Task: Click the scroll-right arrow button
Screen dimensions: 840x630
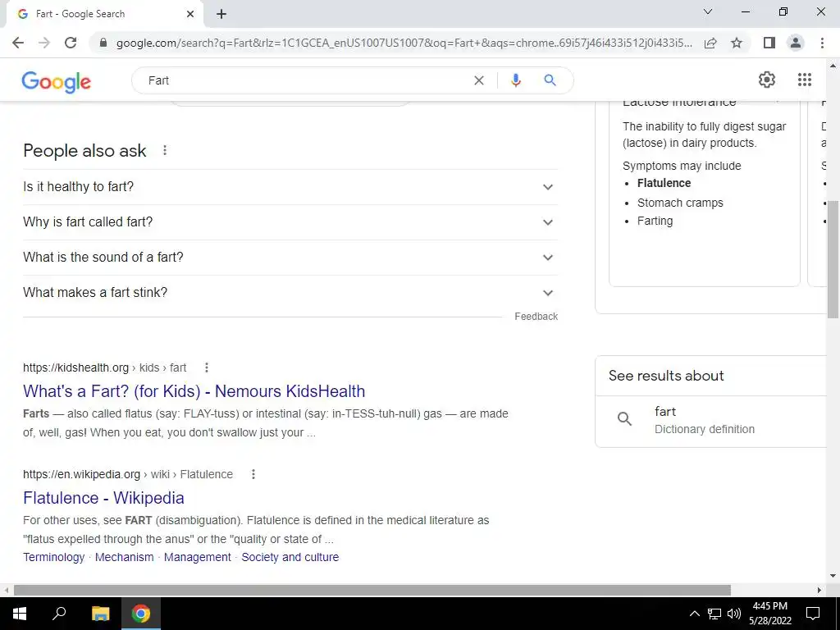Action: [x=819, y=590]
